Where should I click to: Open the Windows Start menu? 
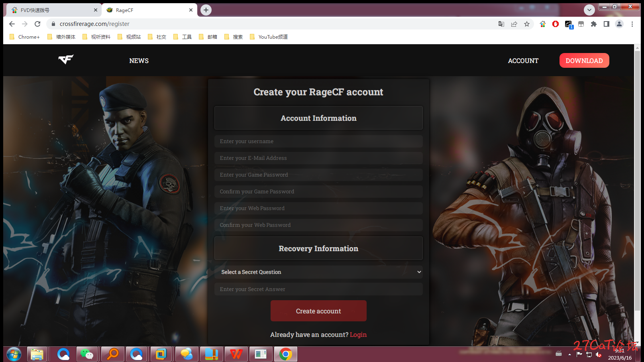tap(14, 354)
